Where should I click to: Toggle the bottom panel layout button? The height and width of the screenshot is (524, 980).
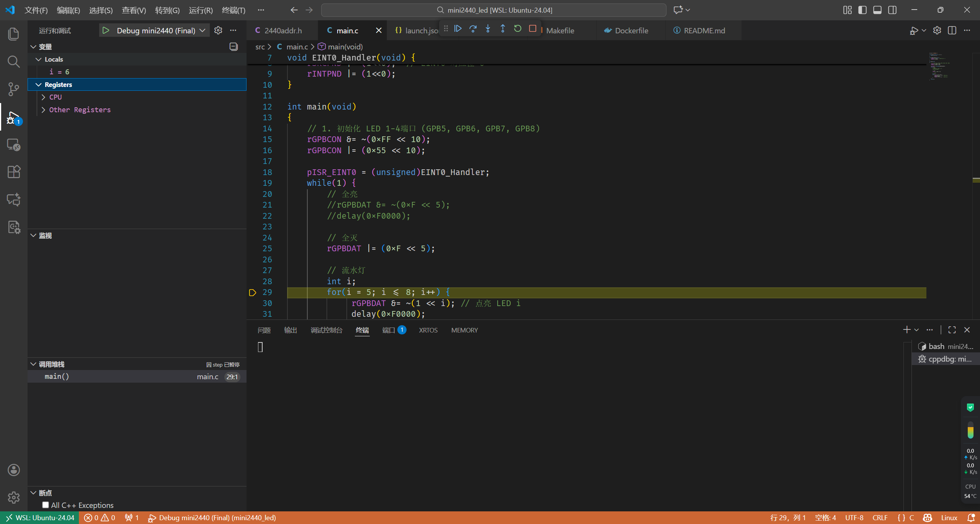tap(877, 10)
